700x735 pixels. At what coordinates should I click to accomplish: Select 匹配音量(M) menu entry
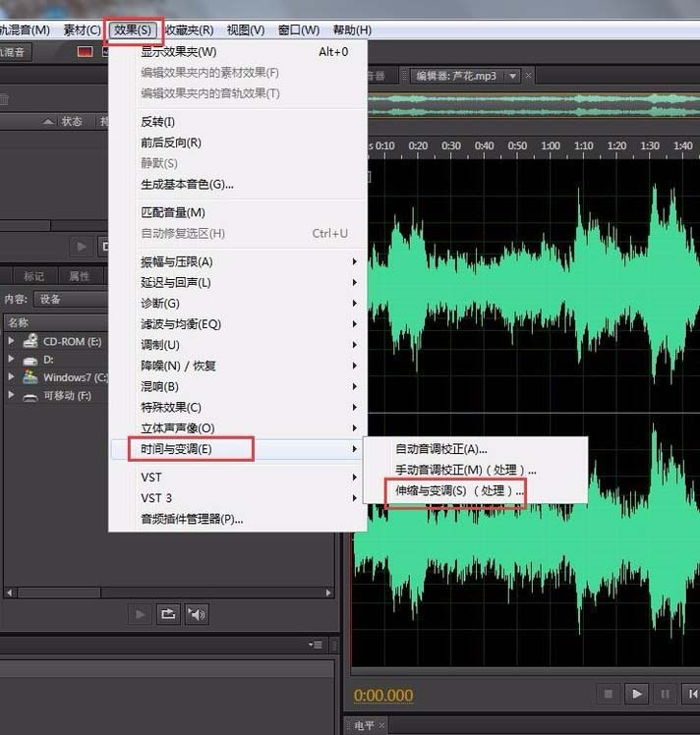(238, 213)
